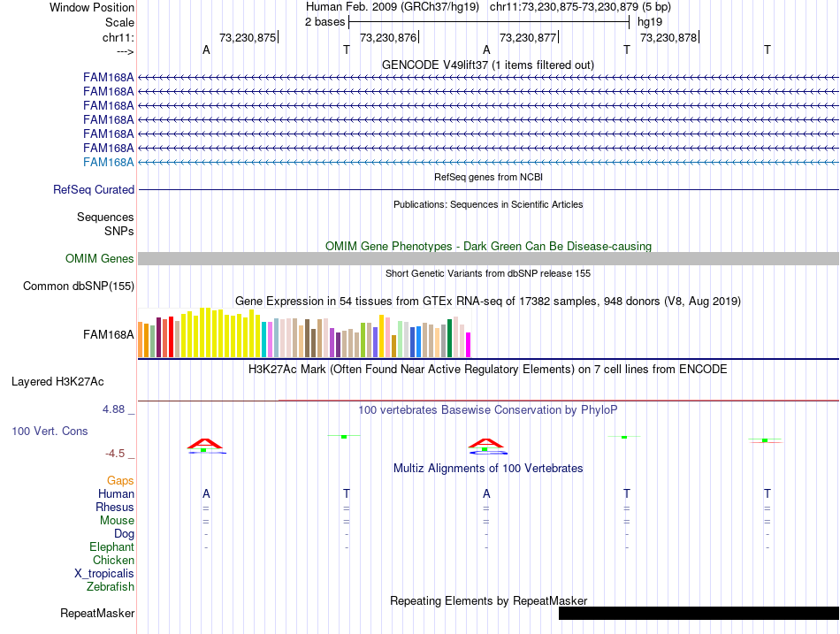Click the RefSeq Curated gene line
This screenshot has height=634, width=840.
point(488,190)
